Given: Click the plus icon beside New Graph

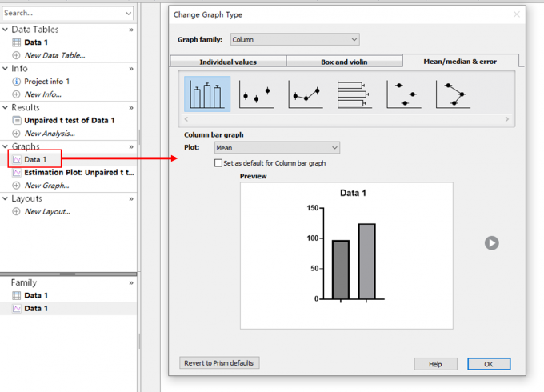Looking at the screenshot, I should pos(16,186).
